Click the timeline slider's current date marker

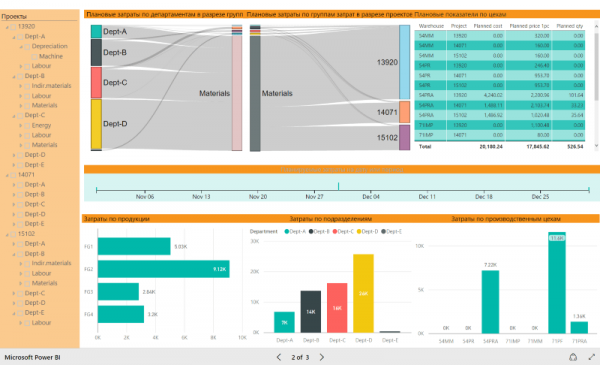tap(338, 186)
